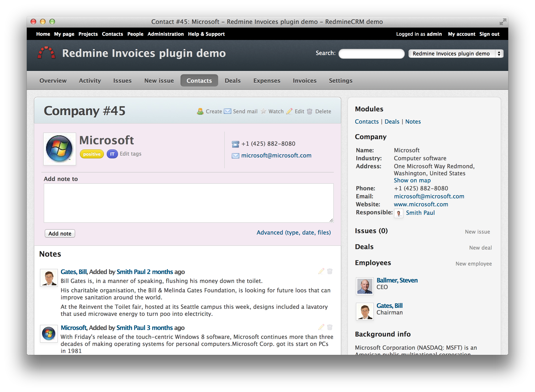Viewport: 535px width, 392px height.
Task: Click Smith Paul's avatar next to Responsible
Action: click(x=398, y=213)
